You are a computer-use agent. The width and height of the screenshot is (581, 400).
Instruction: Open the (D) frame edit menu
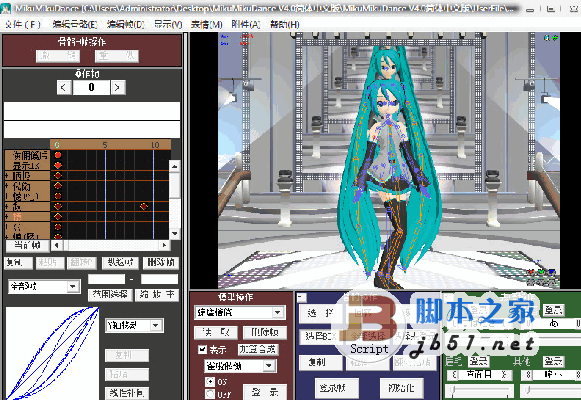(126, 25)
